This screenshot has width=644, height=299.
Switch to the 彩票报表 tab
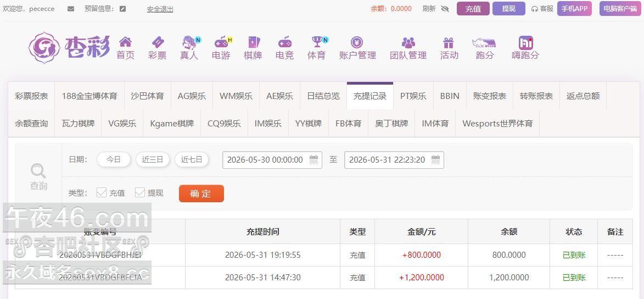pyautogui.click(x=32, y=96)
